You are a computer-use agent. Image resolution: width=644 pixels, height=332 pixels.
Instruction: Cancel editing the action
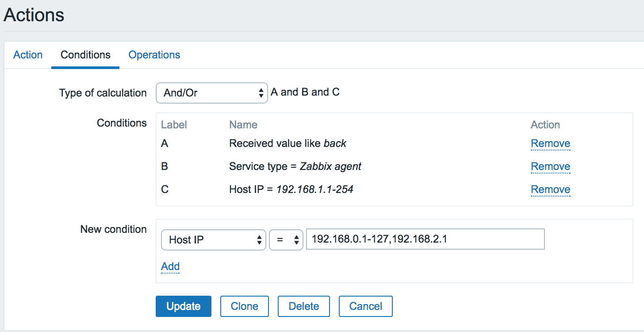[366, 306]
